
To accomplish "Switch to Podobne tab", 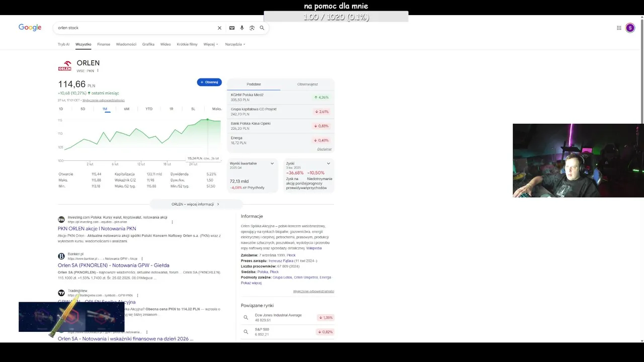I will 254,84.
